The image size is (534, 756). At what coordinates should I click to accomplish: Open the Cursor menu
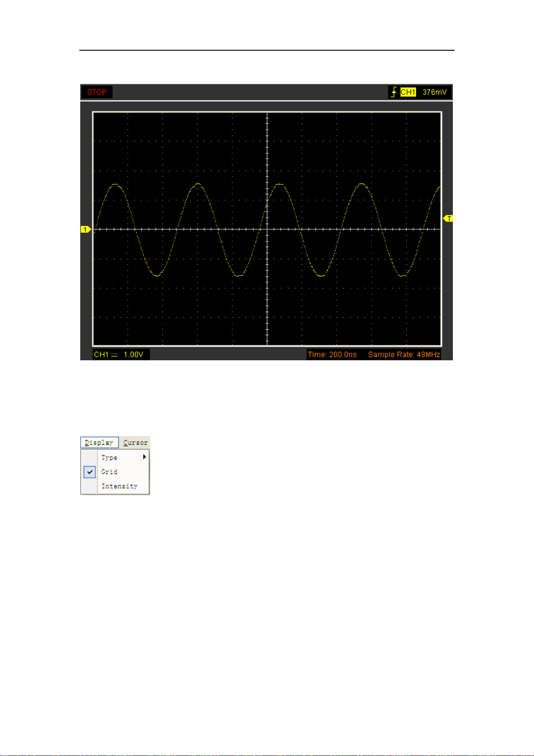[x=135, y=442]
